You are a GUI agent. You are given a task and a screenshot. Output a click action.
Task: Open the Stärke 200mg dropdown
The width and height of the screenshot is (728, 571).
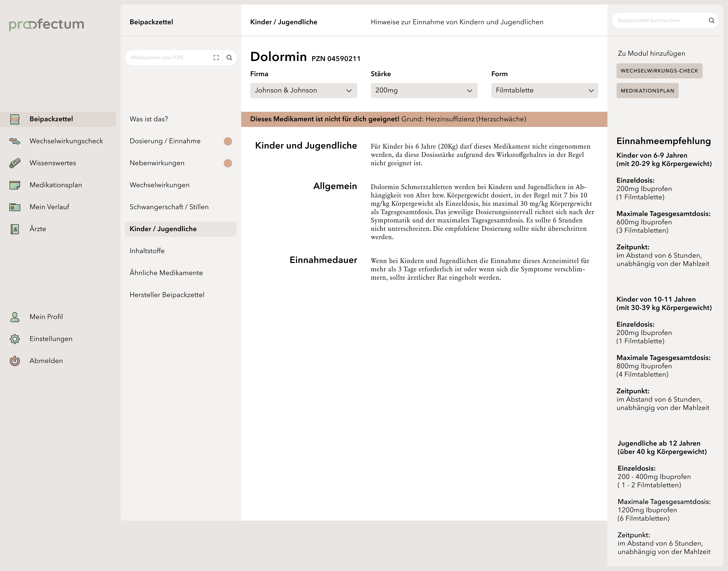424,91
